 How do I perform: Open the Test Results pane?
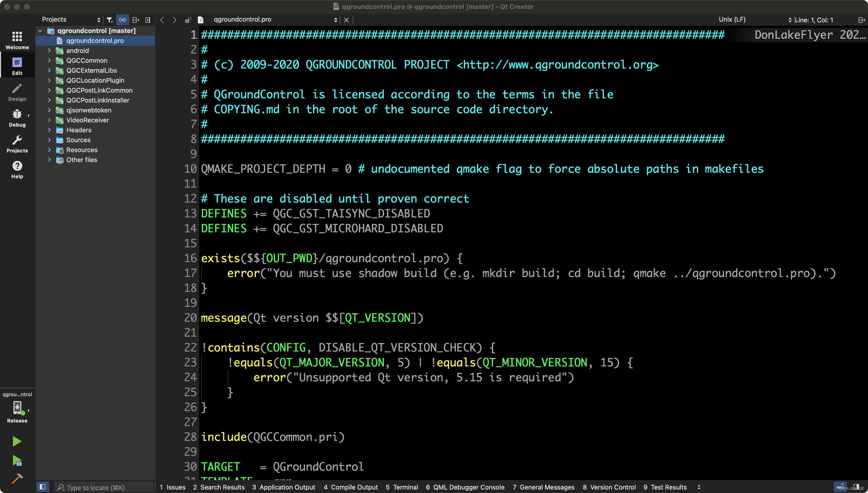pyautogui.click(x=665, y=487)
